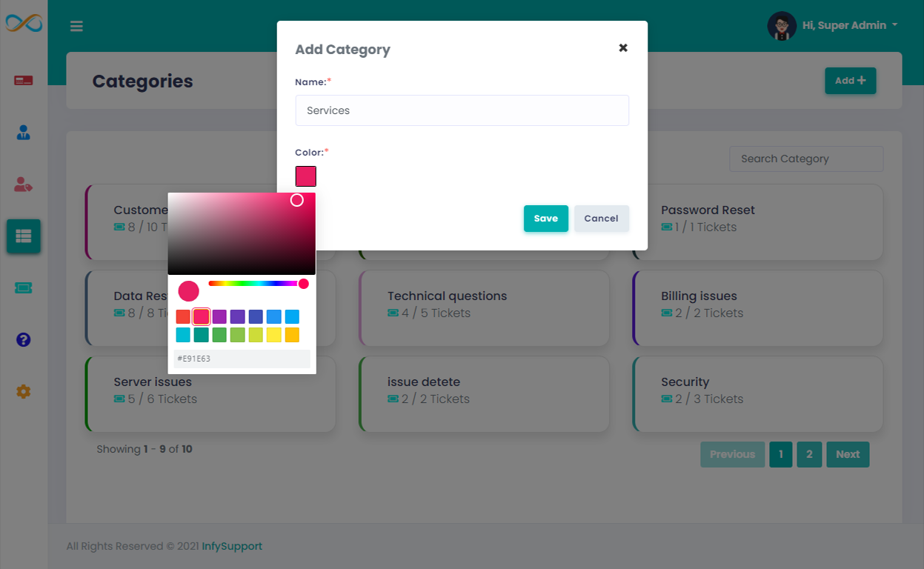Click the 'Showing 1 - 9 of 10' text
This screenshot has width=924, height=569.
(x=144, y=449)
